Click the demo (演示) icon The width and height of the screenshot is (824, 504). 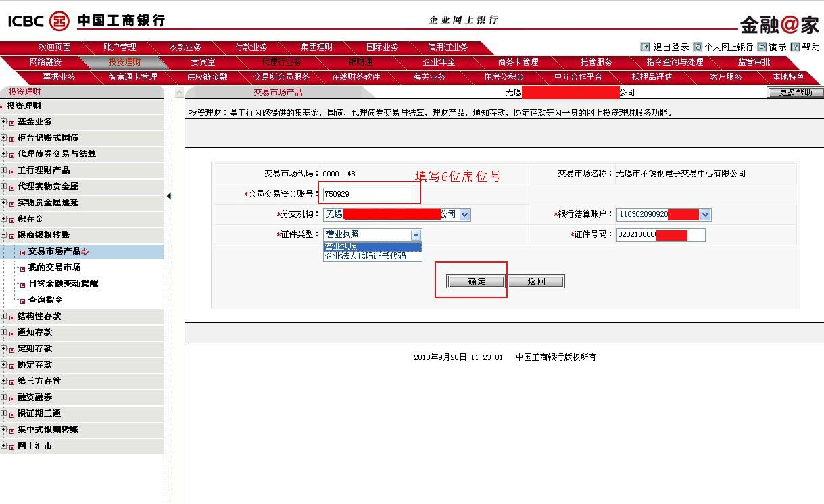point(762,47)
